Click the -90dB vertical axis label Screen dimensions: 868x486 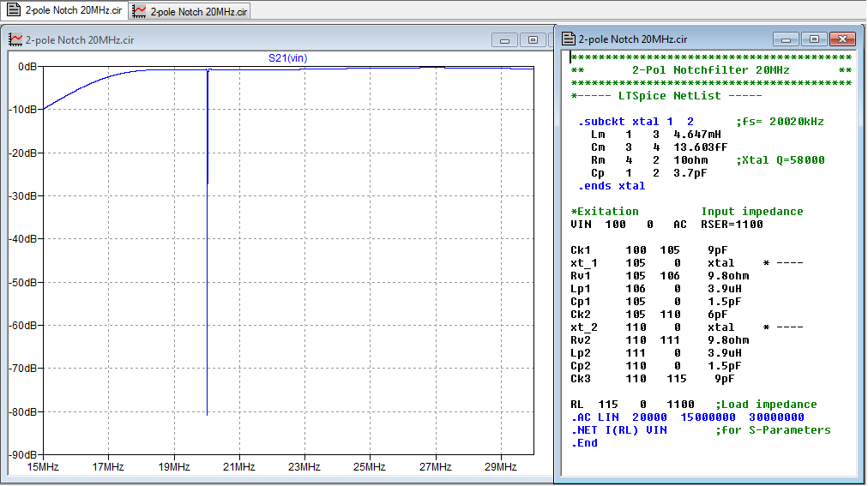(24, 455)
